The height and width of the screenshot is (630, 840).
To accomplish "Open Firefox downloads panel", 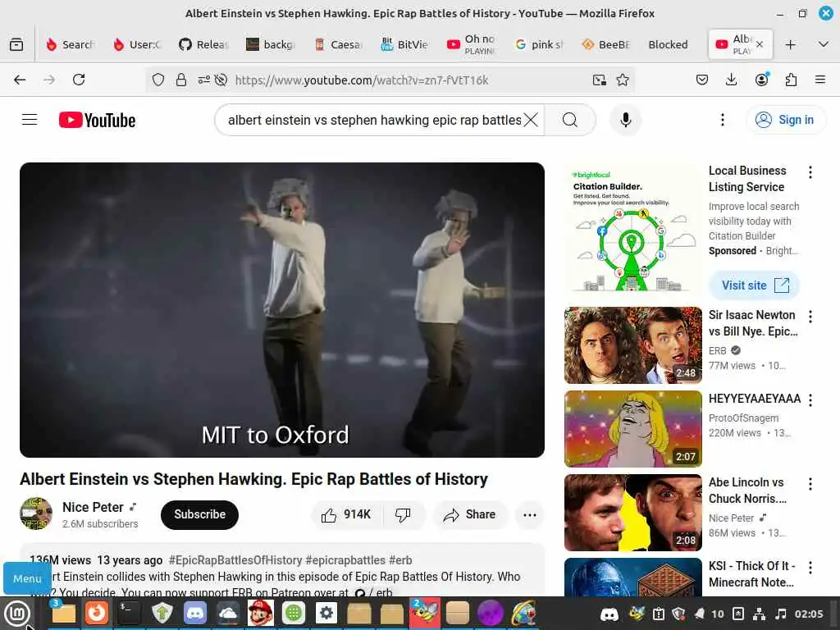I will tap(731, 80).
